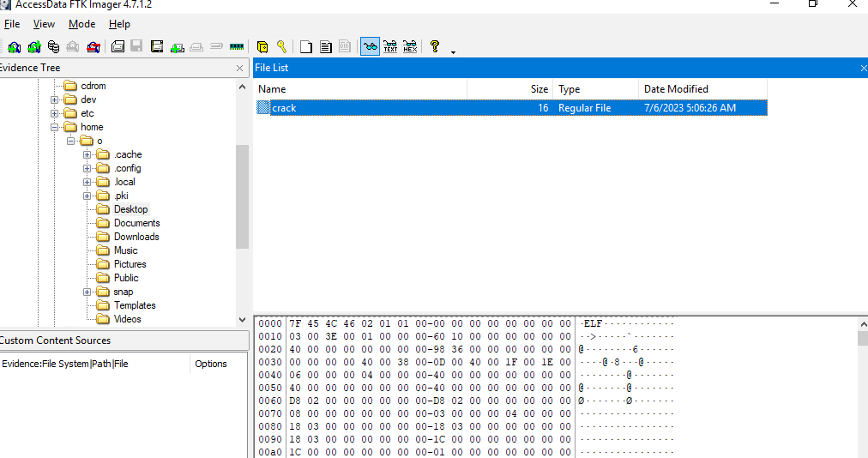
Task: Collapse the o user folder node
Action: 71,142
